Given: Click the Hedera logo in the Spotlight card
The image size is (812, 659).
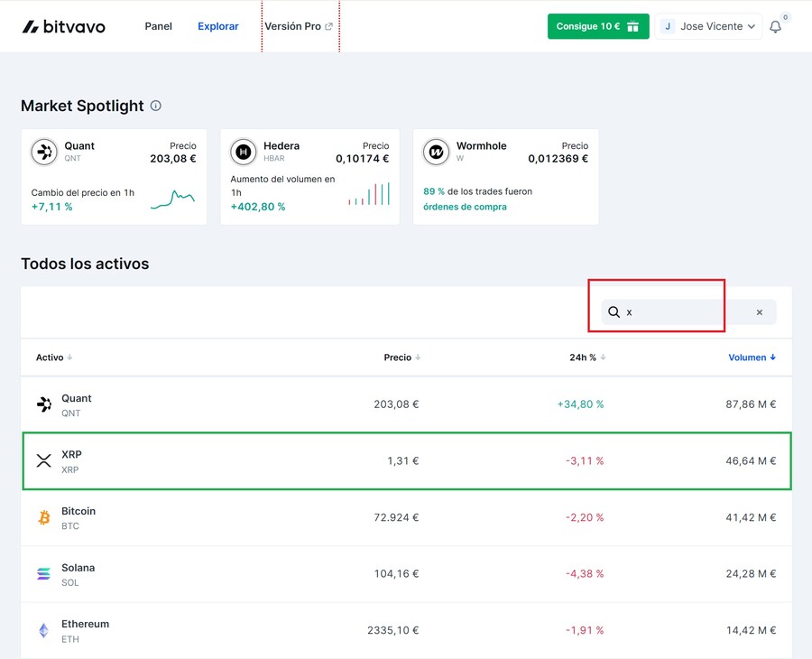Looking at the screenshot, I should coord(244,152).
